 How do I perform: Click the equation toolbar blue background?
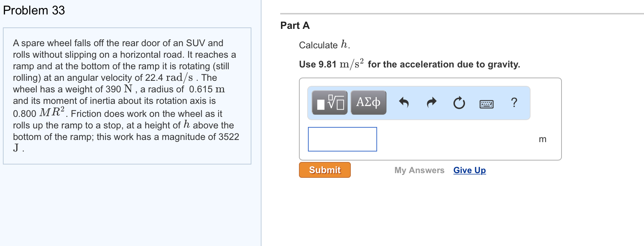point(419,103)
